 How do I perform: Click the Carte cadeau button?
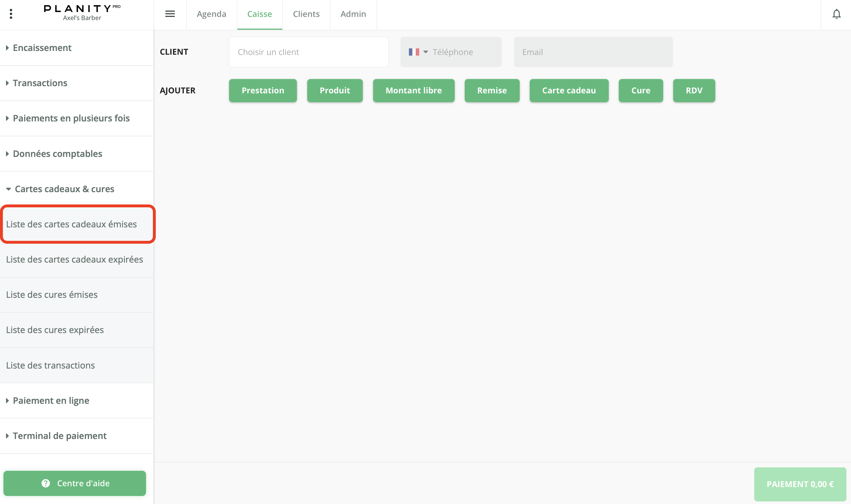568,91
